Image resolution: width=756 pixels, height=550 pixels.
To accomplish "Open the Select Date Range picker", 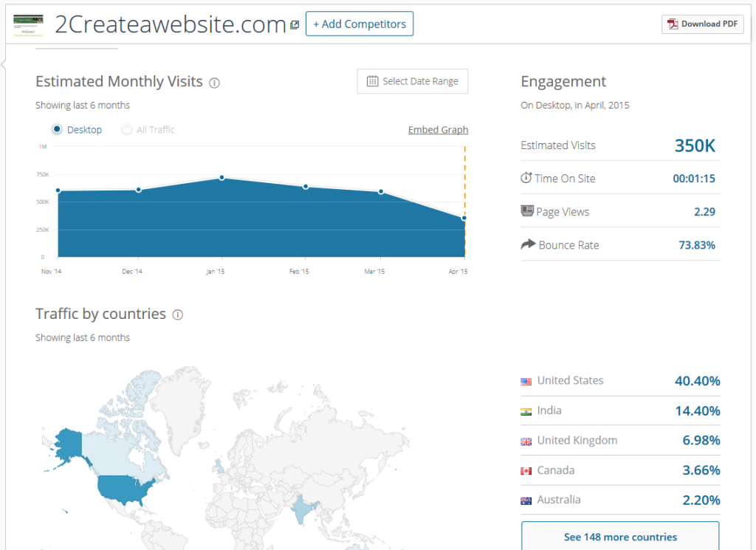I will [x=412, y=81].
